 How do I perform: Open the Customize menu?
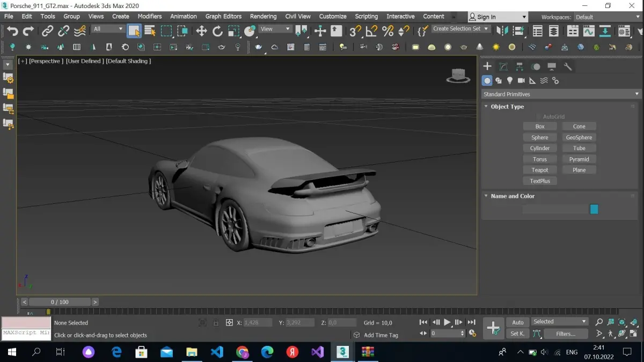click(x=333, y=16)
